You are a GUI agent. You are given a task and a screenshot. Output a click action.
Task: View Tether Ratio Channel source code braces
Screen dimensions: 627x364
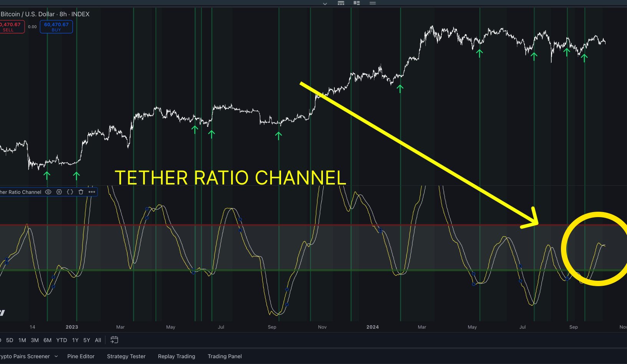point(70,192)
